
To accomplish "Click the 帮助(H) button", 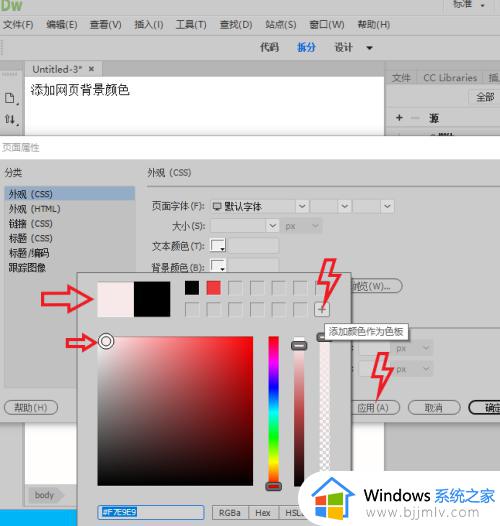I will coord(31,407).
